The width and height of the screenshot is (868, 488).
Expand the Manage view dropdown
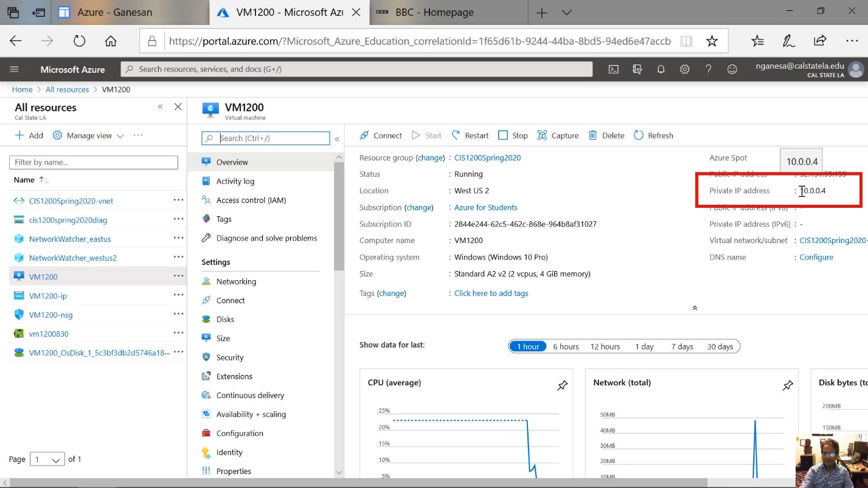pyautogui.click(x=89, y=136)
